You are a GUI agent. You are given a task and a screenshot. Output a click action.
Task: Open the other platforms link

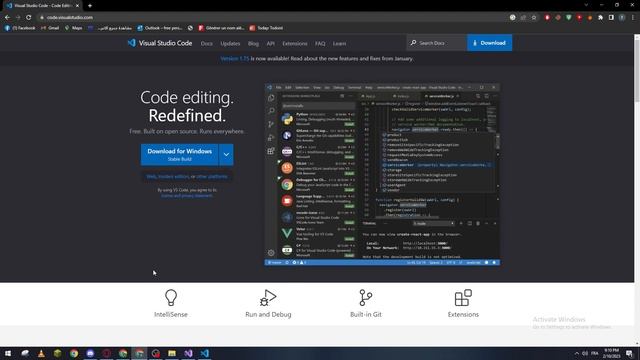212,176
